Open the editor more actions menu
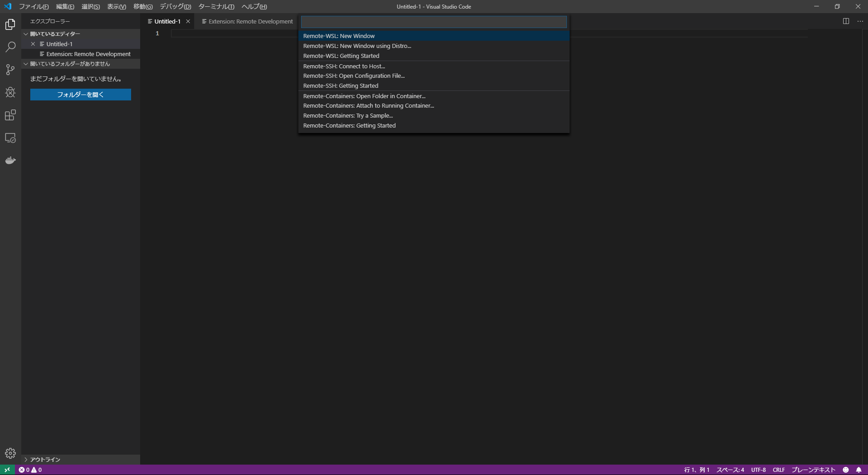 pos(860,21)
